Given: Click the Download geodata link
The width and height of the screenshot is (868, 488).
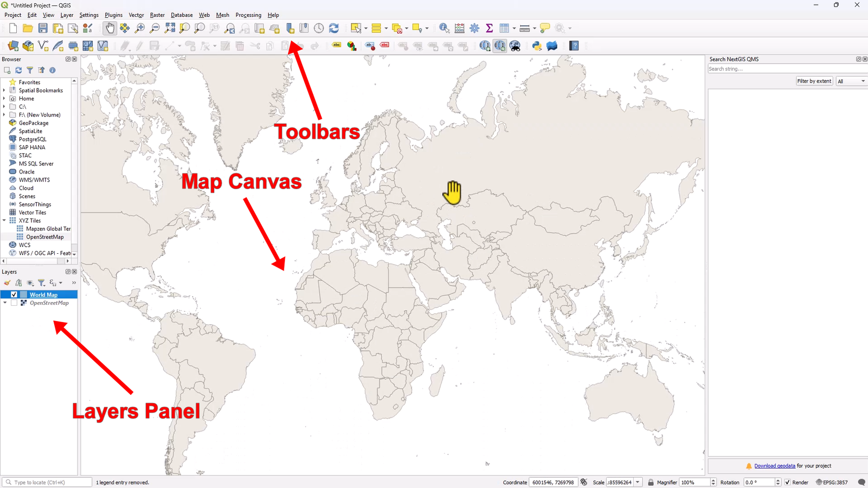Looking at the screenshot, I should point(775,465).
